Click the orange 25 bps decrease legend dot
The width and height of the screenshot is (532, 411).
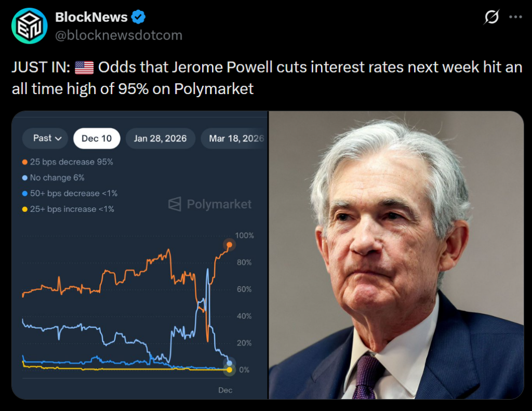point(24,162)
